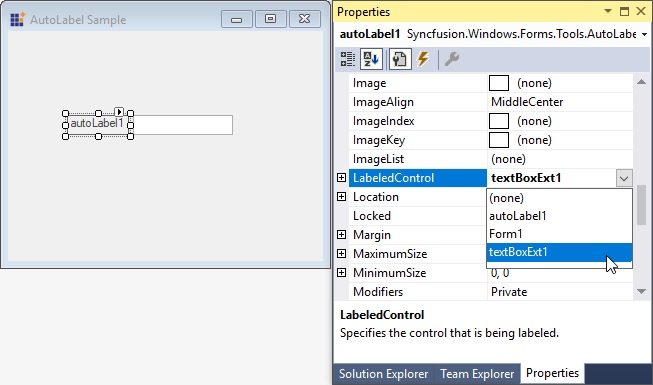
Task: Minimize the AutoLabel Sample form
Action: pos(237,19)
